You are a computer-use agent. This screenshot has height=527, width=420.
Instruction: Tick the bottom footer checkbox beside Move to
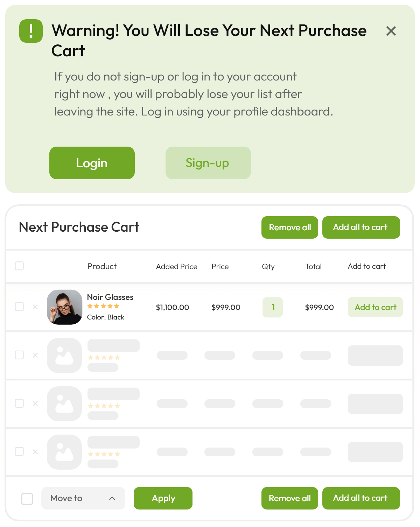point(27,499)
